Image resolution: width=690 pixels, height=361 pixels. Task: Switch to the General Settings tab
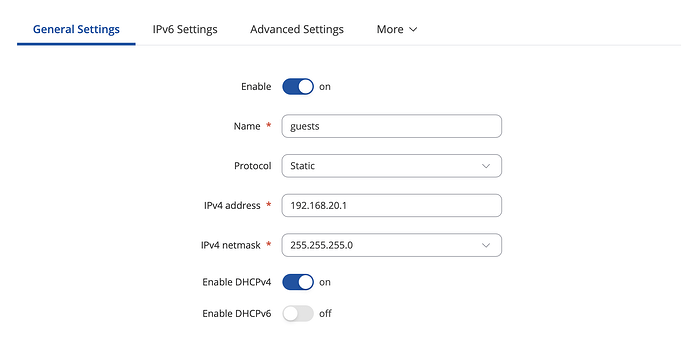point(76,29)
